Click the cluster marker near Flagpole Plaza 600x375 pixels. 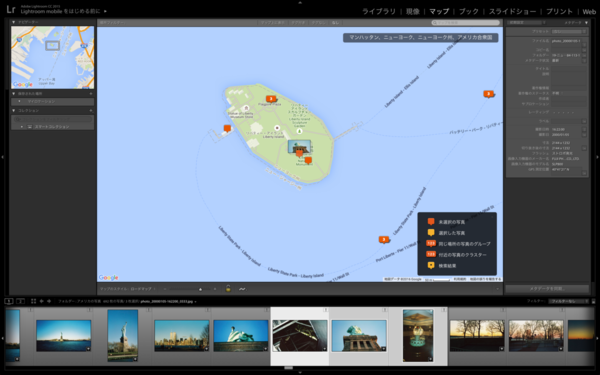pos(271,99)
